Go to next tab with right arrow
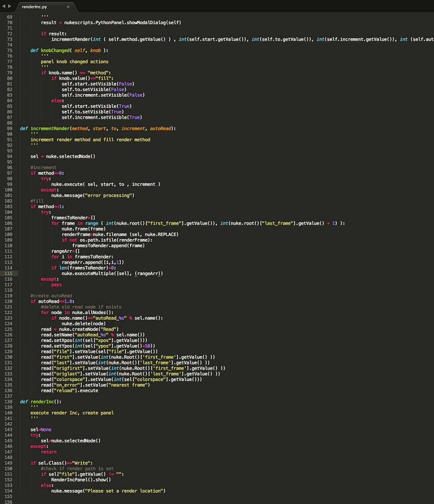This screenshot has width=434, height=504. point(10,6)
